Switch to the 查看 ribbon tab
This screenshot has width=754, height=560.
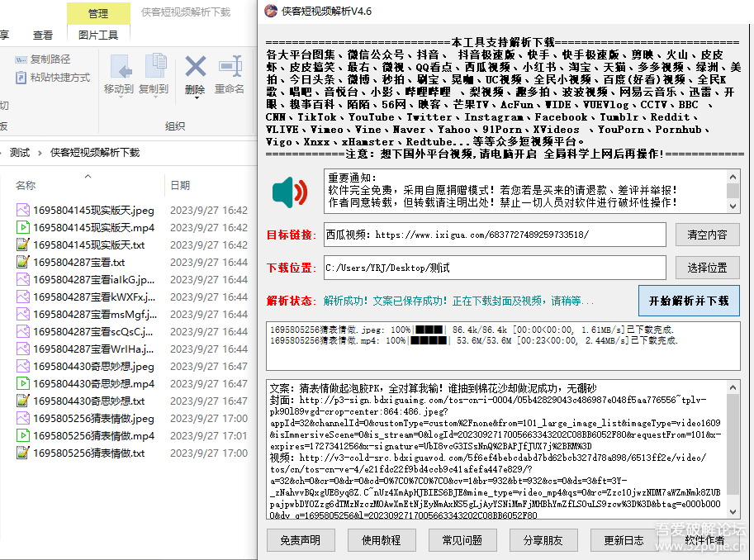(x=43, y=36)
